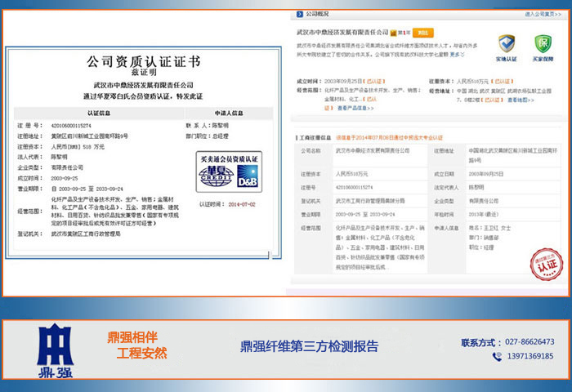Image resolution: width=572 pixels, height=392 pixels.
Task: Click the blue D&B logo on certificate
Action: [248, 176]
